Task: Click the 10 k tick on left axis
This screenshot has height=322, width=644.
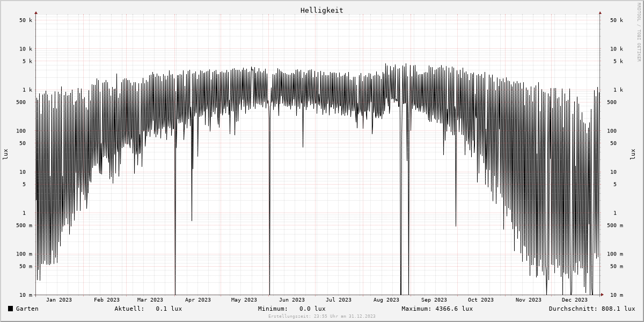Action: coord(26,49)
